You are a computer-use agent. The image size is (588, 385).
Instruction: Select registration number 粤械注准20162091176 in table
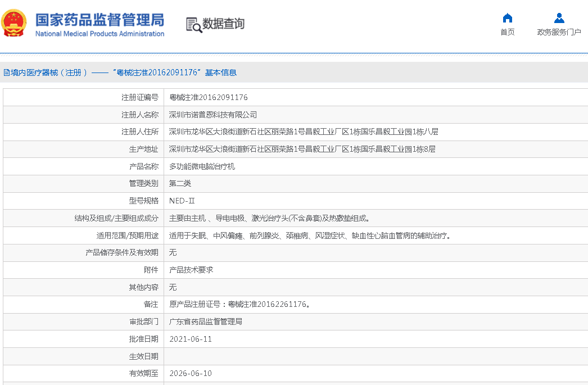pos(208,97)
